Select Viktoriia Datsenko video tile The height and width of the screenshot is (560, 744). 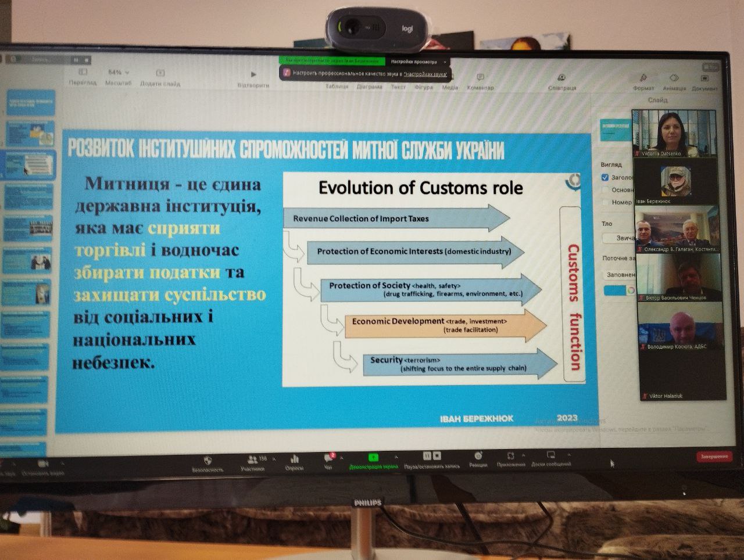[x=675, y=134]
